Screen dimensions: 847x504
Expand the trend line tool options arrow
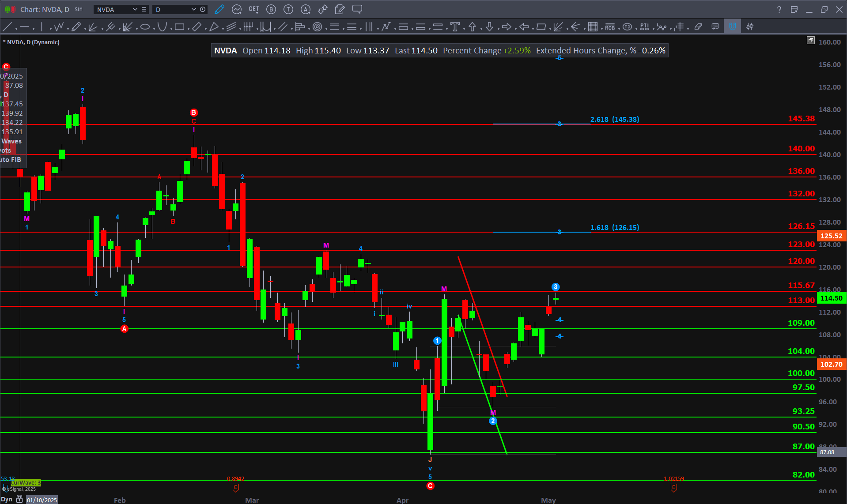(x=16, y=29)
